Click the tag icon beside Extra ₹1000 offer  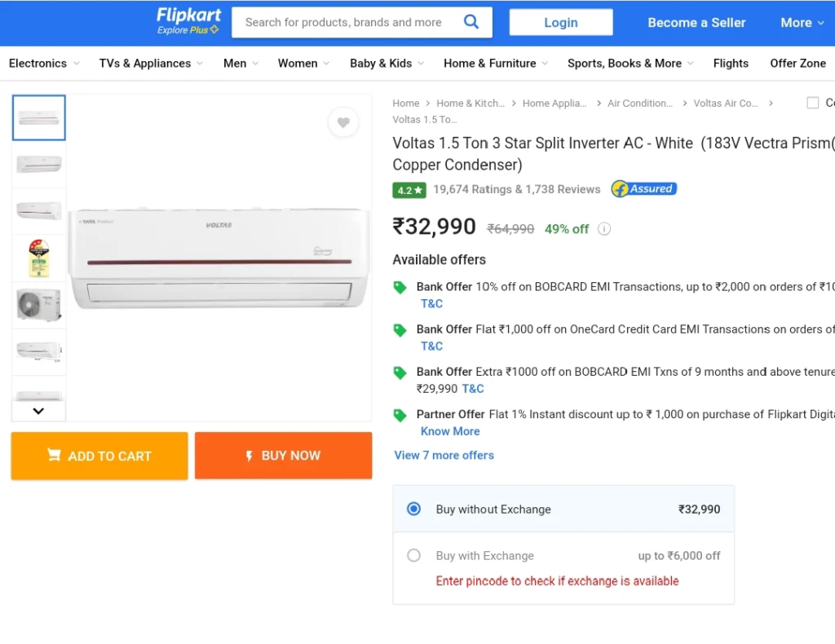(x=400, y=373)
